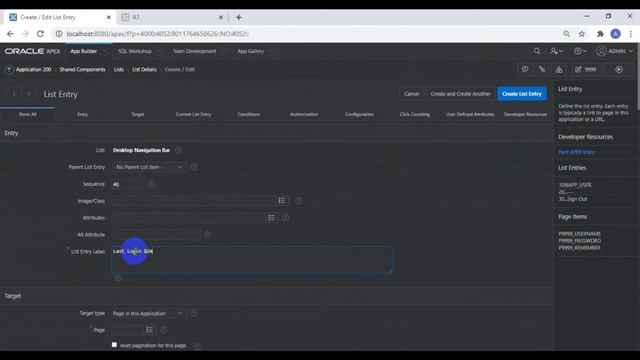Open Shared Components breadcrumb

(82, 70)
